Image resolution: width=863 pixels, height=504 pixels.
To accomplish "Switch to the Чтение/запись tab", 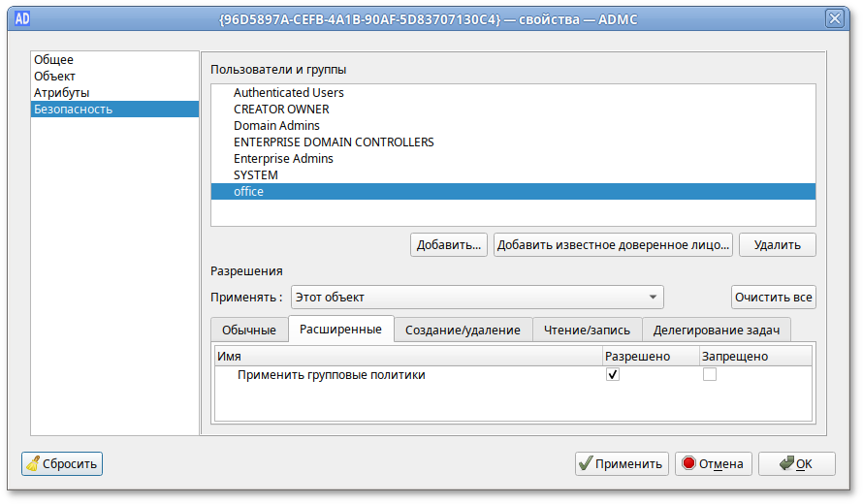I will click(587, 331).
